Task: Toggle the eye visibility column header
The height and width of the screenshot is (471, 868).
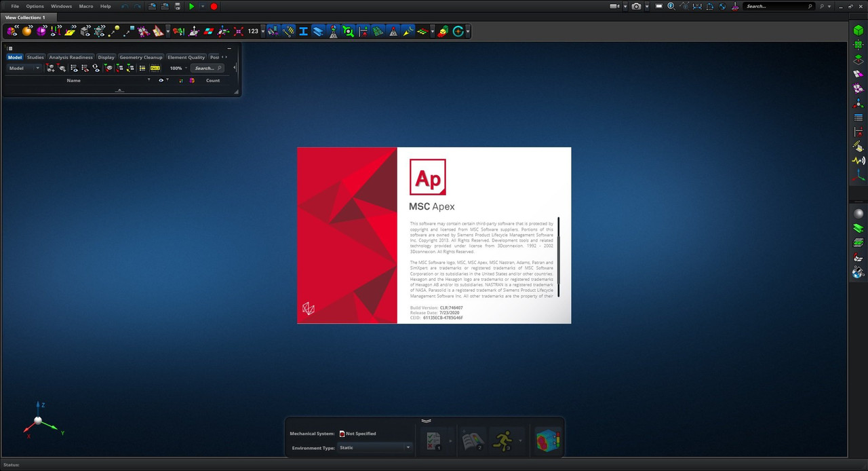Action: tap(161, 80)
